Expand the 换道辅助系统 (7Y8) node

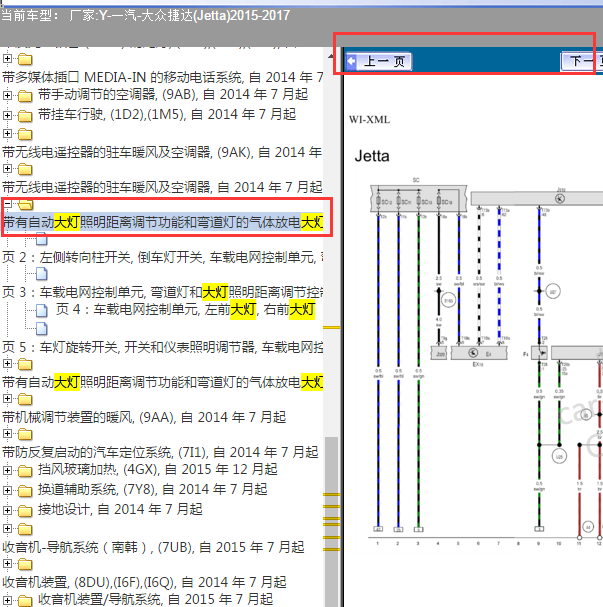[x=7, y=490]
